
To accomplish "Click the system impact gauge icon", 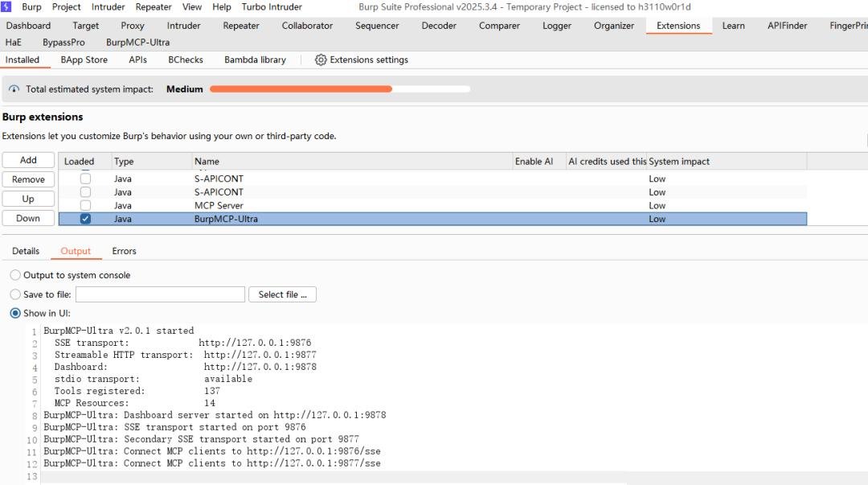I will [x=14, y=89].
